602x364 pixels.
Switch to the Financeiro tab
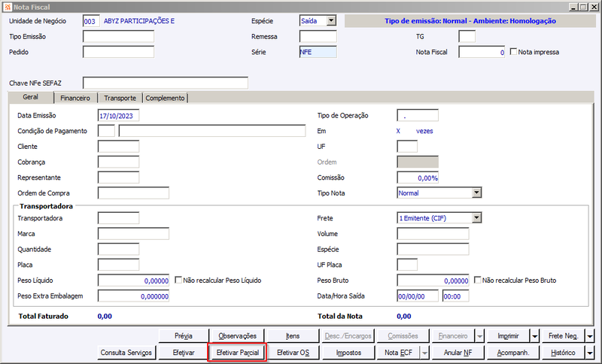pyautogui.click(x=75, y=98)
